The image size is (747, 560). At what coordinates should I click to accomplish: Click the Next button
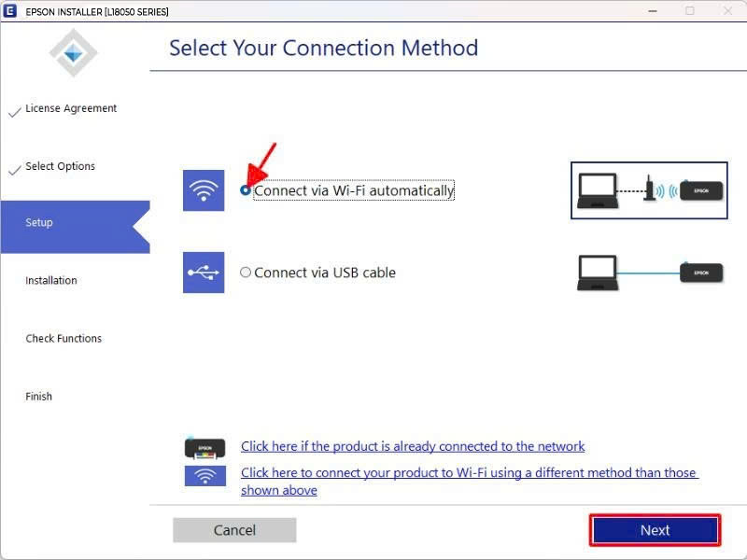655,530
